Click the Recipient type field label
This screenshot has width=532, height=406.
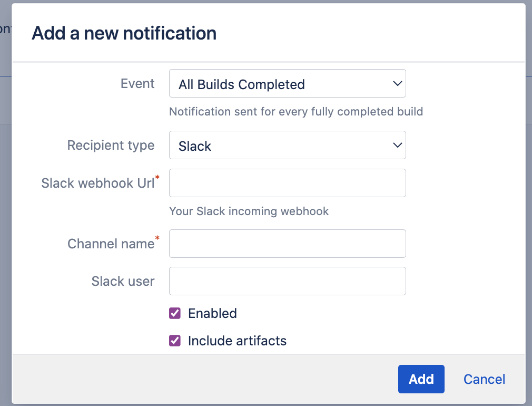[x=111, y=146]
